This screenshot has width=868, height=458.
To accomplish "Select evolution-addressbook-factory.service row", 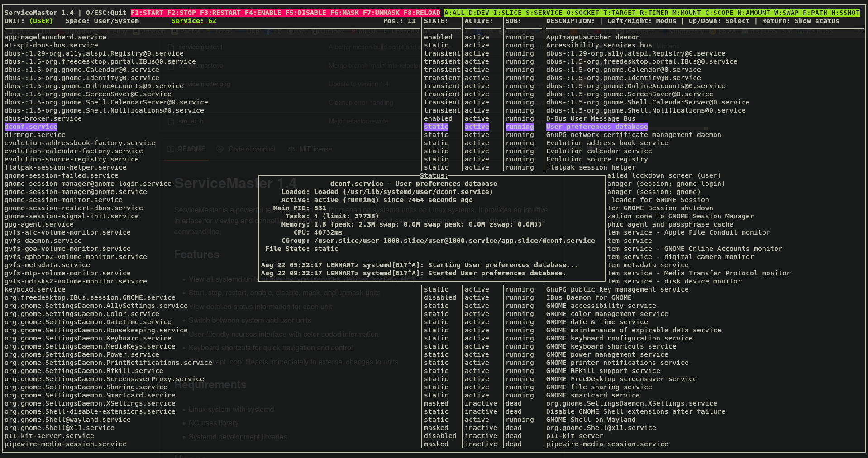I will point(80,143).
